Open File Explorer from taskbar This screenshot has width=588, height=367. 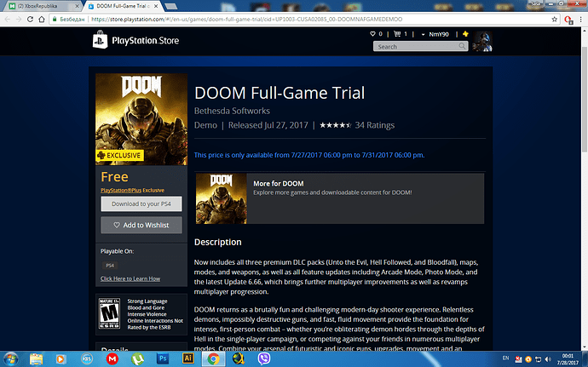click(36, 358)
